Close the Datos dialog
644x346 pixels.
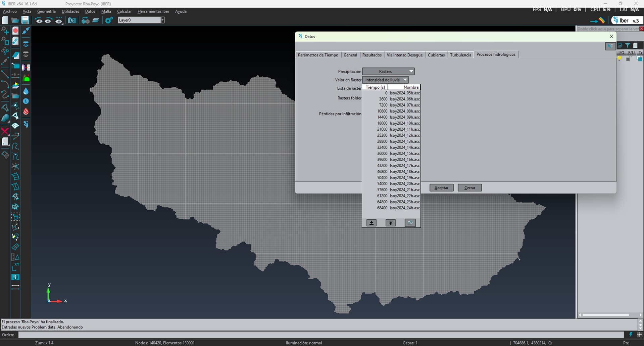611,36
